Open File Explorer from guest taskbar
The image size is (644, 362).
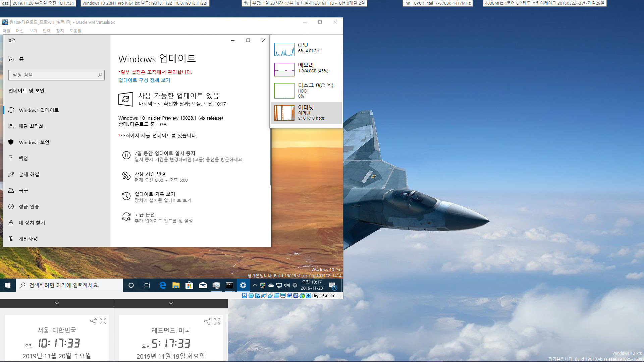(x=176, y=285)
